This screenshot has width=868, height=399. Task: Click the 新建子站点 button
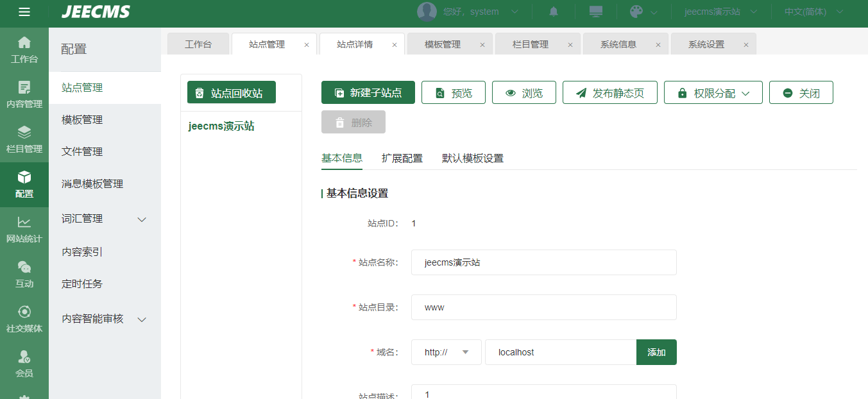tap(368, 93)
